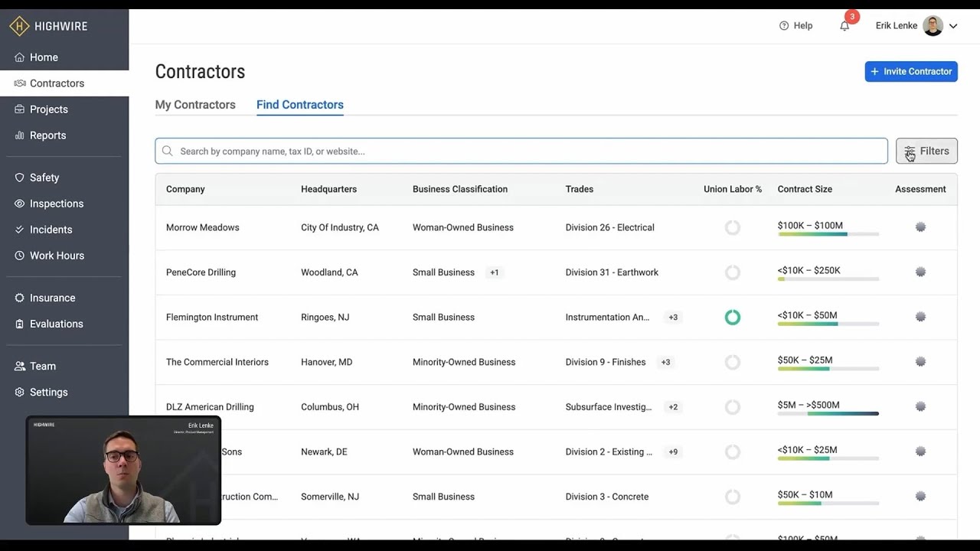The image size is (980, 551).
Task: Click the Company column header
Action: point(185,189)
